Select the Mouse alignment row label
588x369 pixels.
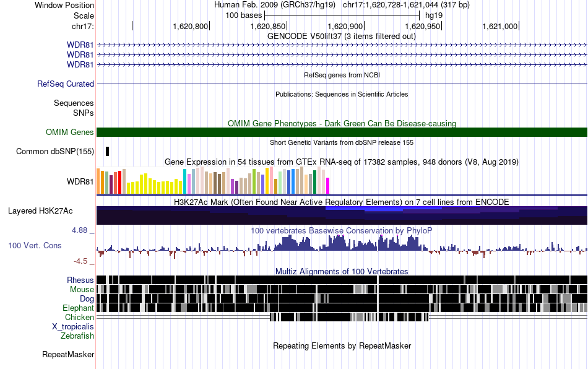click(x=82, y=290)
